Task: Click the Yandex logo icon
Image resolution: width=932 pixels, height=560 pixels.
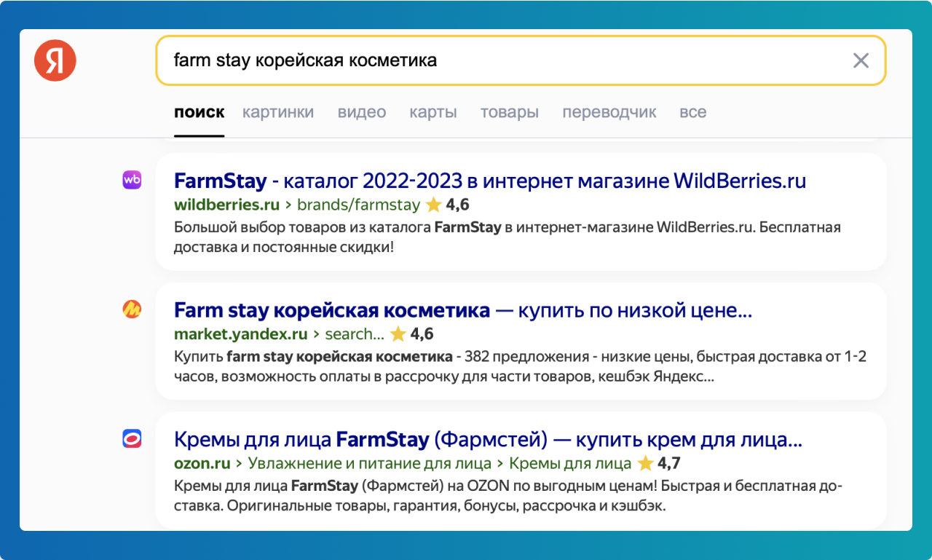Action: [55, 60]
